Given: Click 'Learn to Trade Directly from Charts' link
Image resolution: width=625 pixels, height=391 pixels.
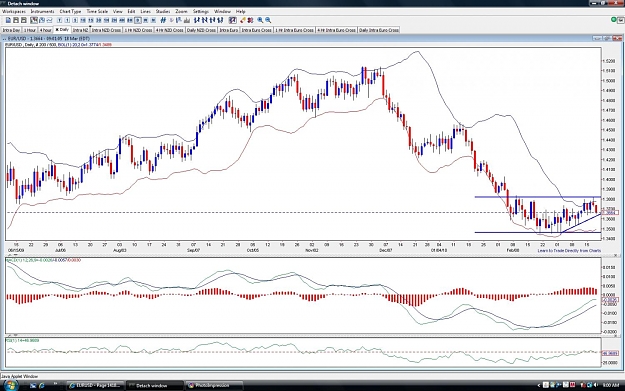Looking at the screenshot, I should click(569, 251).
